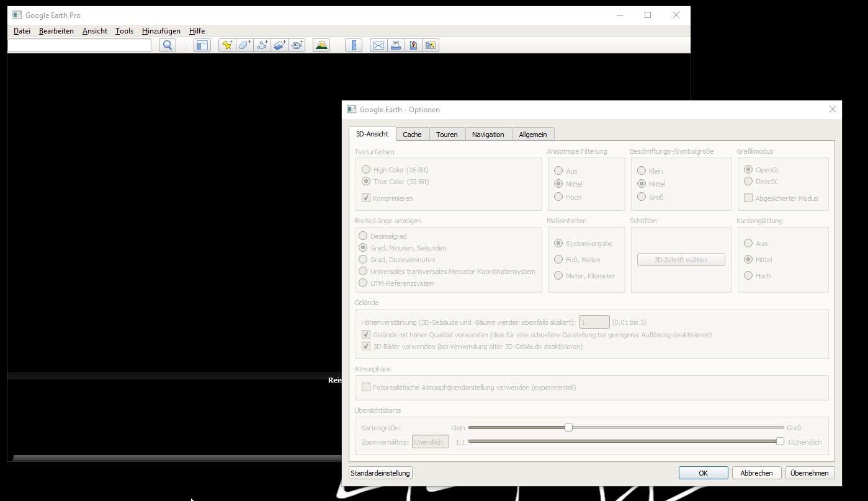Click the 3D-Schrift wählen button
The image size is (868, 501).
tap(681, 260)
